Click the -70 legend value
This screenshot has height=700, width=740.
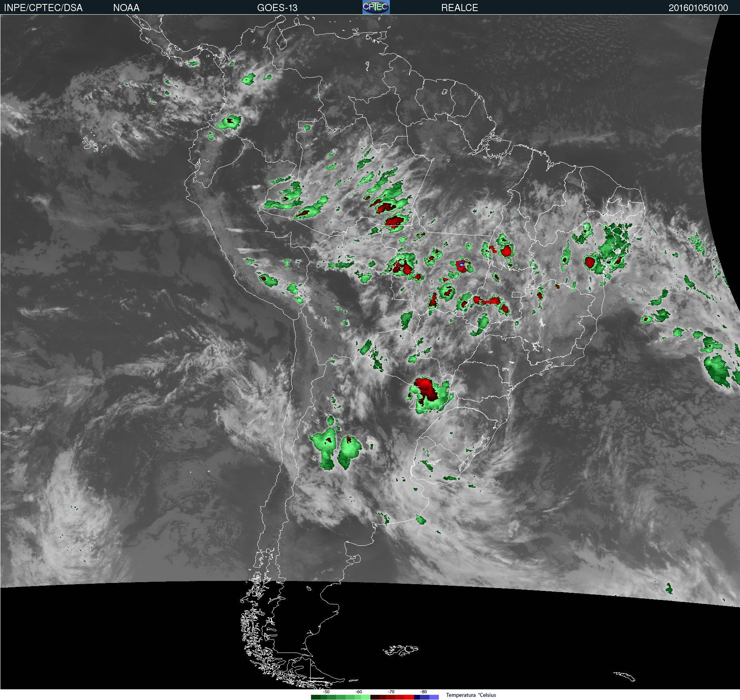391,692
